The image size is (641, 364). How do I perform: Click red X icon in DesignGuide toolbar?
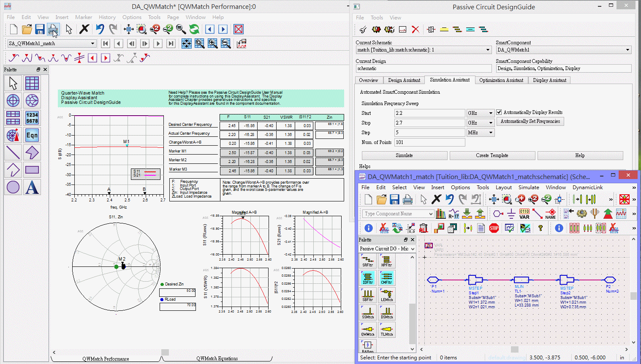(x=416, y=29)
